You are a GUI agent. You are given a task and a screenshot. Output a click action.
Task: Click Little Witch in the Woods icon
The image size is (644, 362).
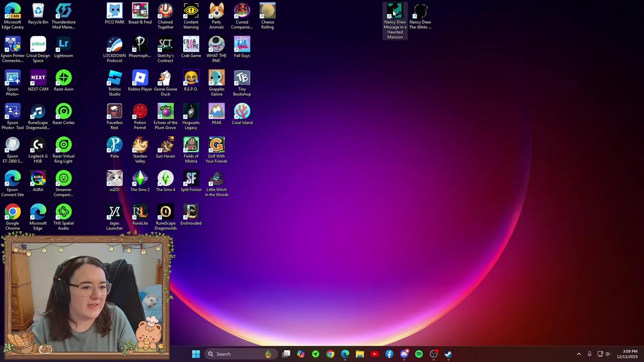pos(216,184)
